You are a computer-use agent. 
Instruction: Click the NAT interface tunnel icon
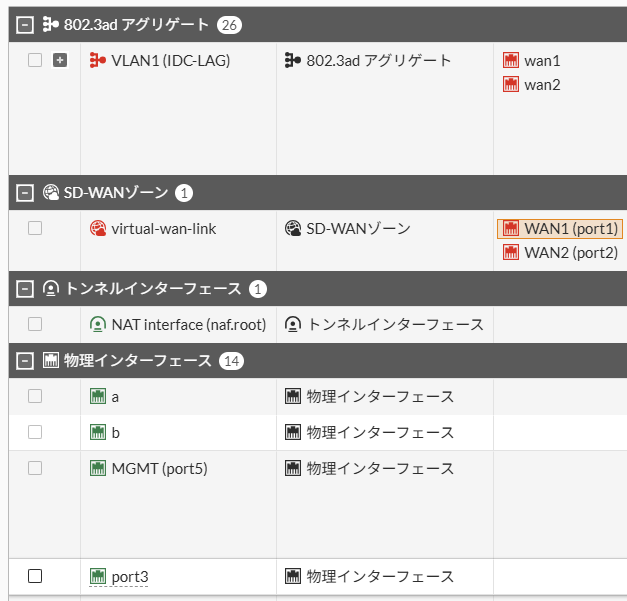(x=98, y=324)
